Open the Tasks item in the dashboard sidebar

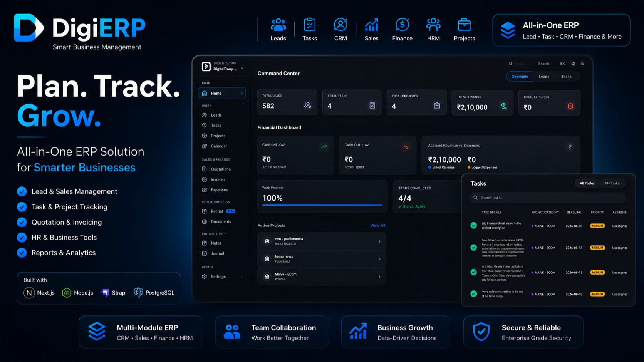[216, 126]
